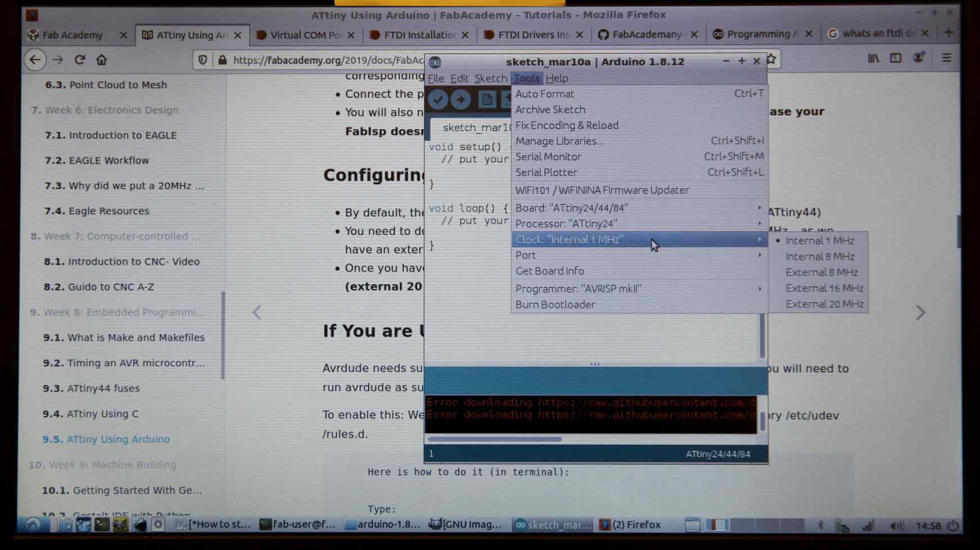Close the 'Programming A' tab

tap(809, 34)
